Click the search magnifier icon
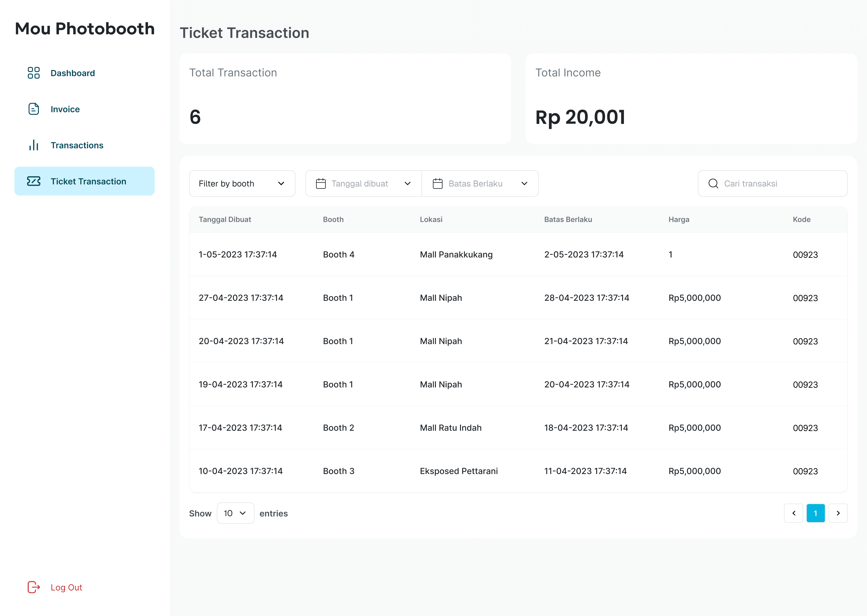Screen dimensions: 867x616 [x=713, y=184]
